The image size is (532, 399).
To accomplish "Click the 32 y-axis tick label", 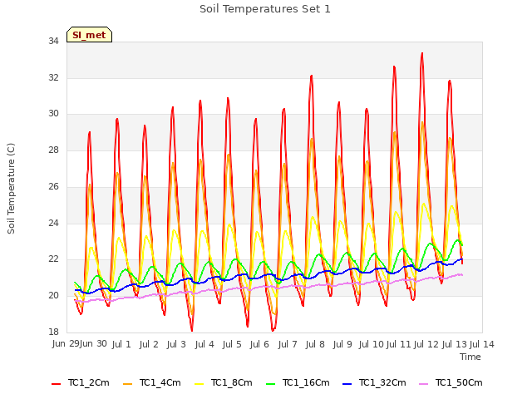I will (53, 77).
